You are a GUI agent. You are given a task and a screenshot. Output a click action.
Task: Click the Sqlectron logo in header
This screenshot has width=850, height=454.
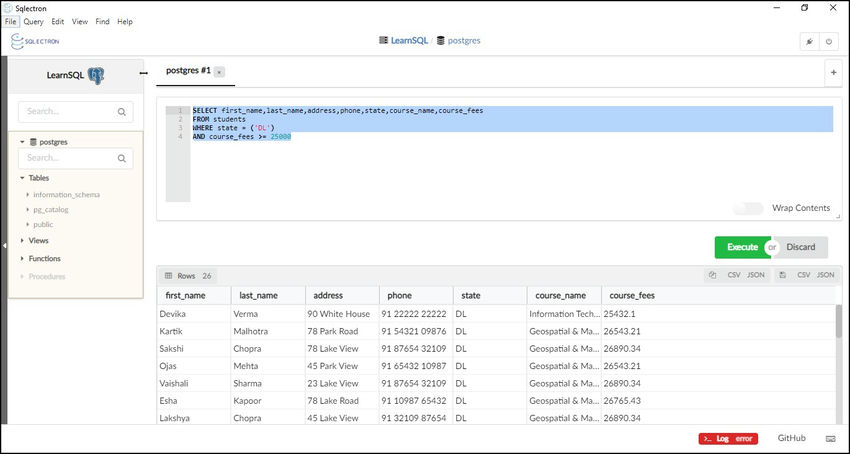[x=35, y=41]
